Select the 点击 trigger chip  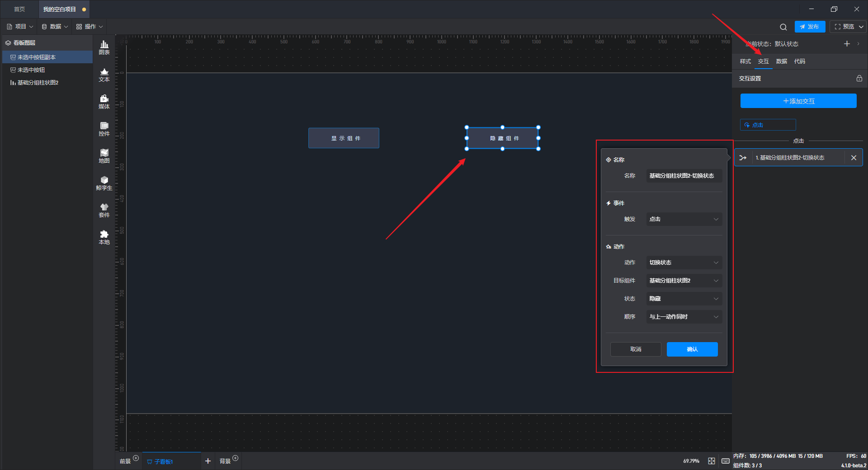click(768, 125)
